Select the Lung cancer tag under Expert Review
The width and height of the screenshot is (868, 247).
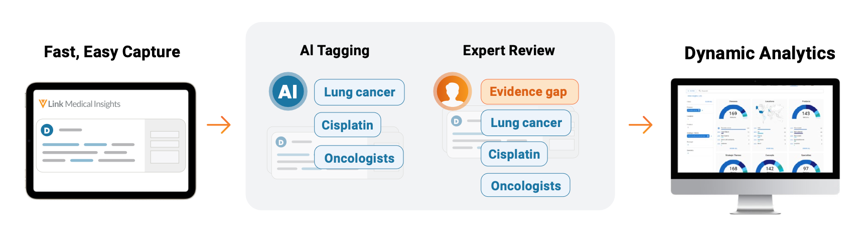(526, 123)
